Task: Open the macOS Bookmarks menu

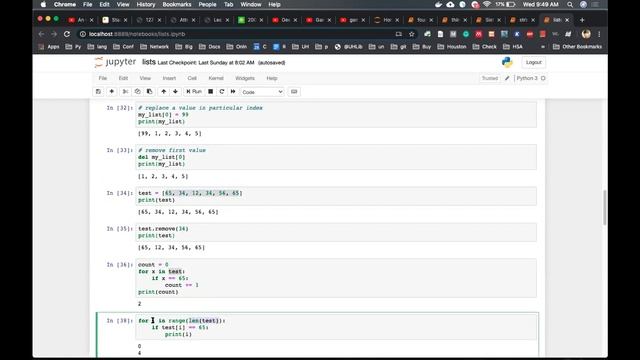Action: (177, 4)
